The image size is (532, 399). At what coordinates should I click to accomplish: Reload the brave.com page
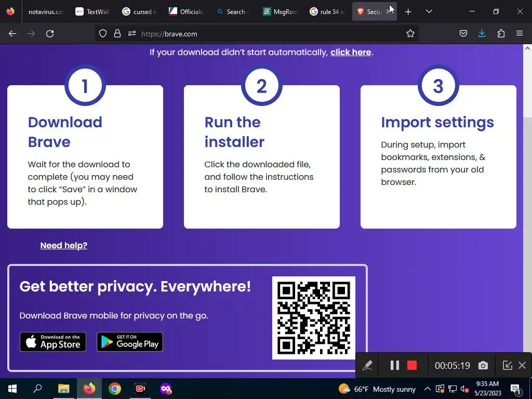pos(50,34)
